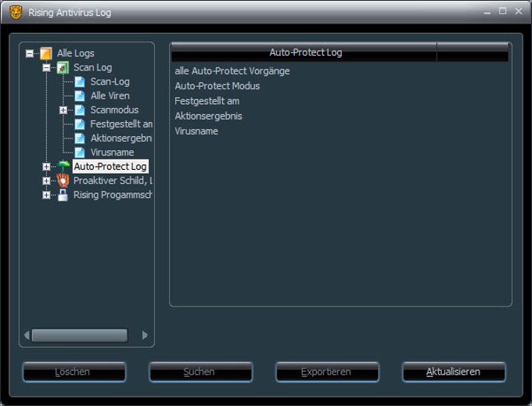532x406 pixels.
Task: Expand the Scanmodus node
Action: pos(63,110)
